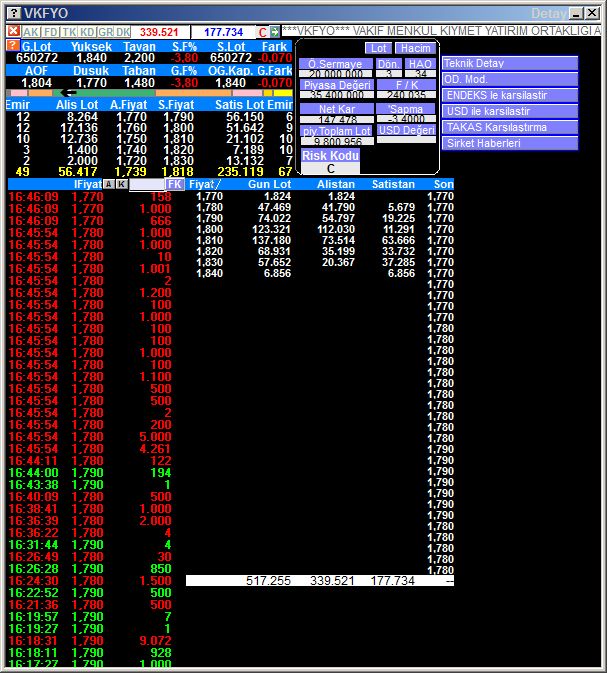
Task: Open the TK toolbar icon
Action: pos(69,32)
